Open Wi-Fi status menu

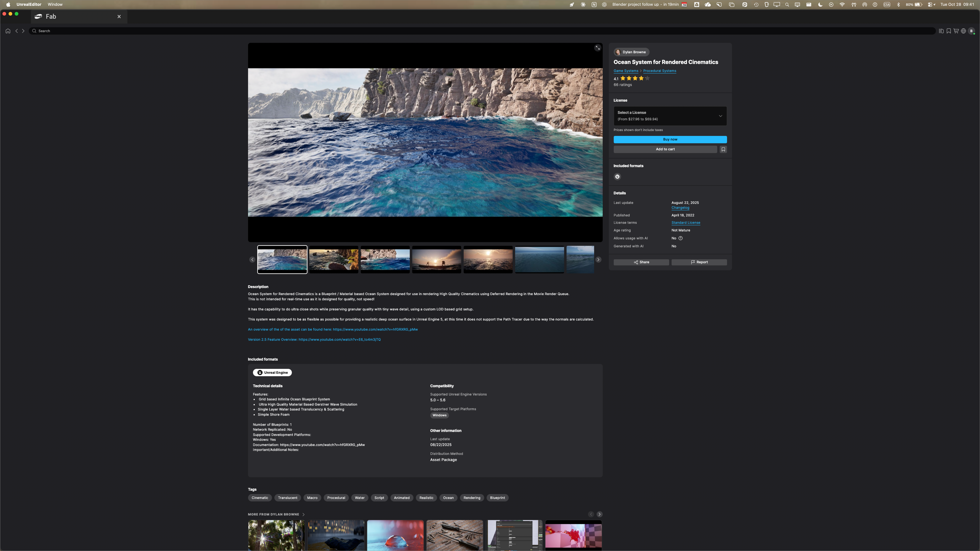(842, 5)
